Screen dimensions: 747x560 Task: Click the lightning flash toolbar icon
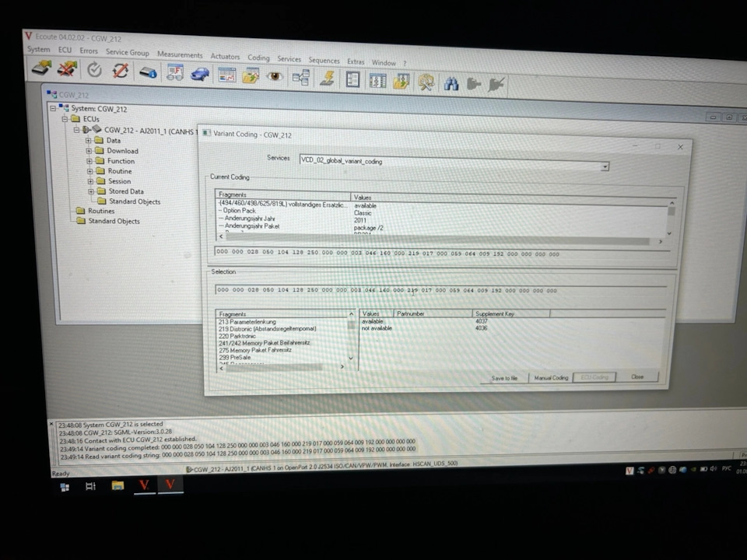(327, 78)
